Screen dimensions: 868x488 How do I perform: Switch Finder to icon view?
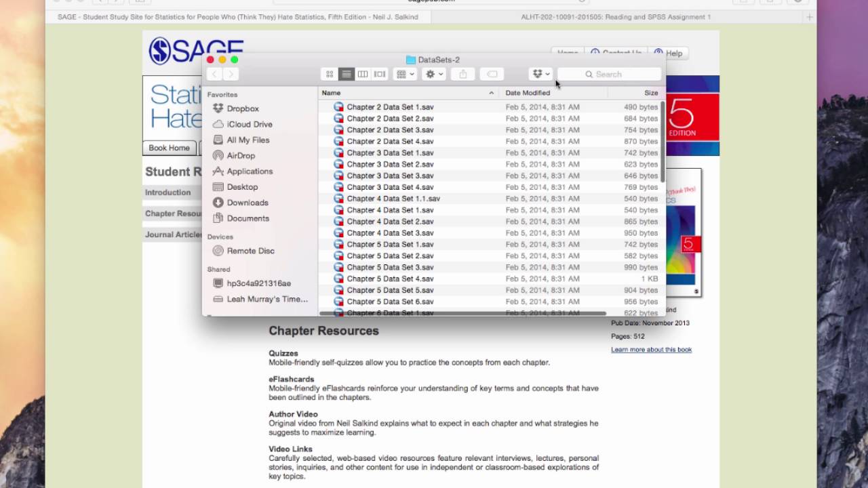330,74
